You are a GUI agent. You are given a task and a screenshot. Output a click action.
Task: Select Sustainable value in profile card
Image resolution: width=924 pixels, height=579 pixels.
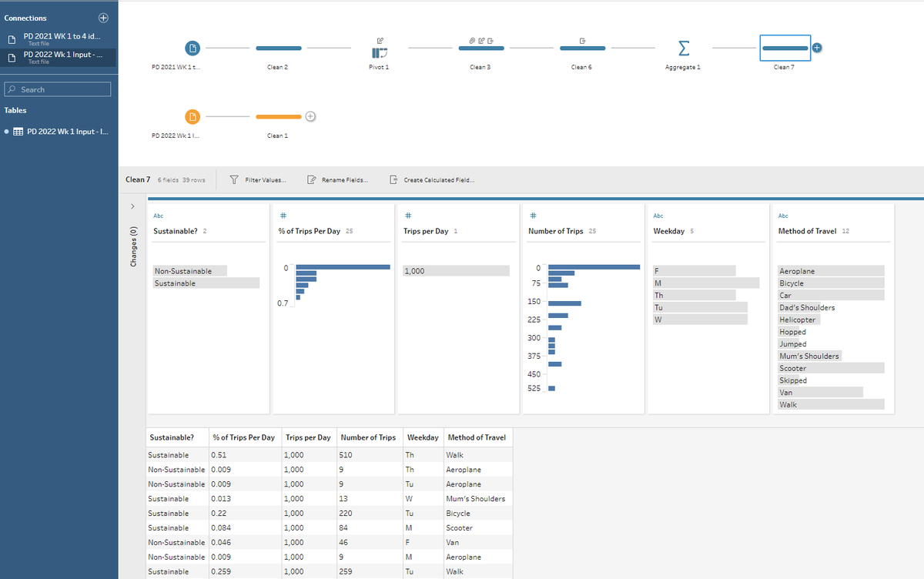click(206, 283)
